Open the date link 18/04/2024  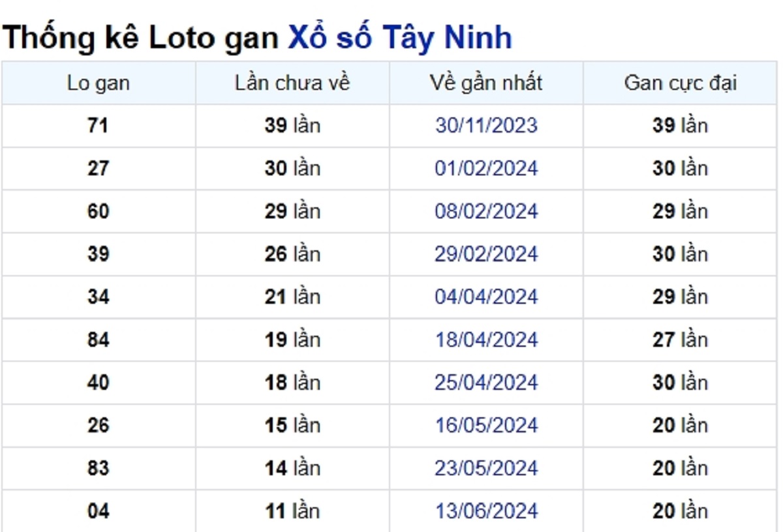point(486,340)
